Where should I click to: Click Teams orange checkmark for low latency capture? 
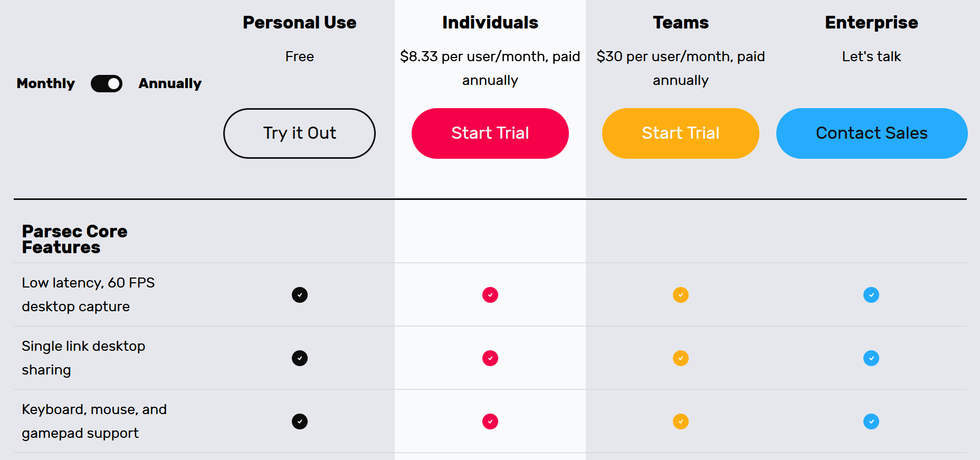click(x=681, y=295)
